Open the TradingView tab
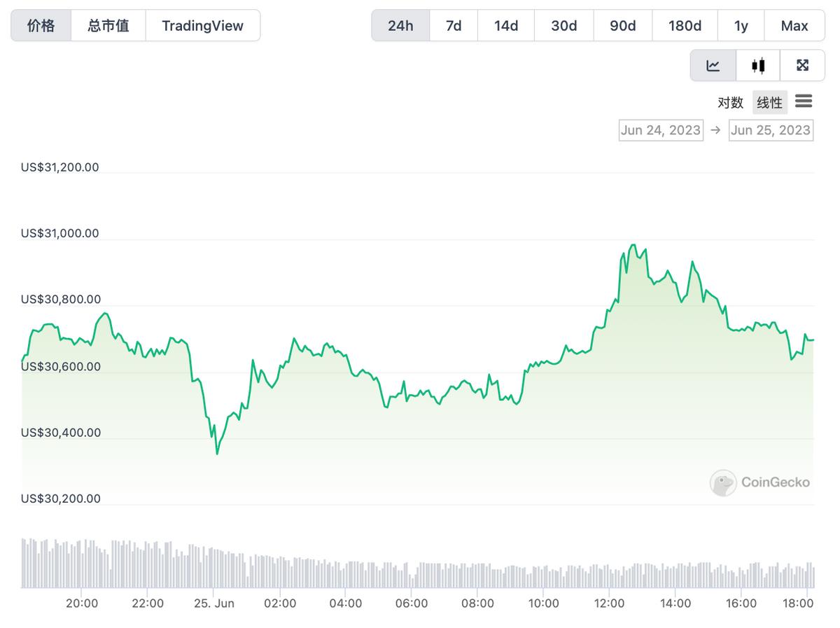This screenshot has height=628, width=840. (202, 25)
